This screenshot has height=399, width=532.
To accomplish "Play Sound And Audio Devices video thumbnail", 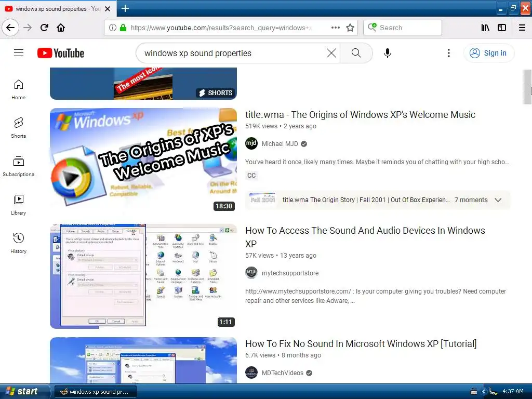I will click(x=143, y=276).
